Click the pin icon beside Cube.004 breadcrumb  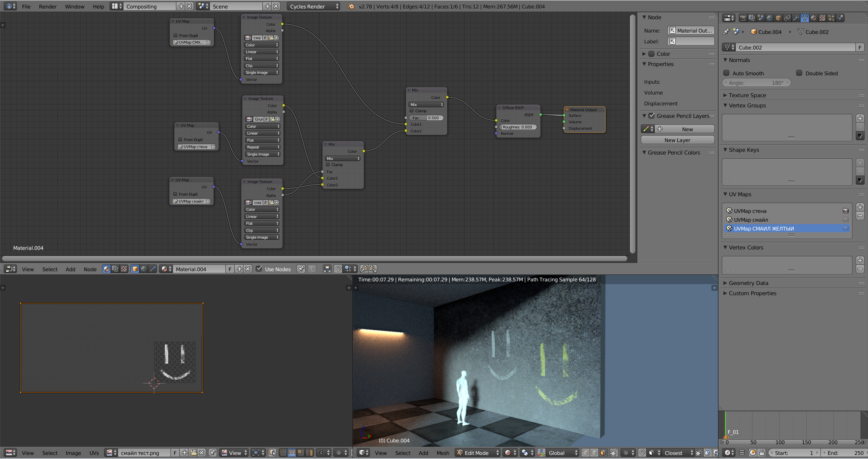[726, 32]
